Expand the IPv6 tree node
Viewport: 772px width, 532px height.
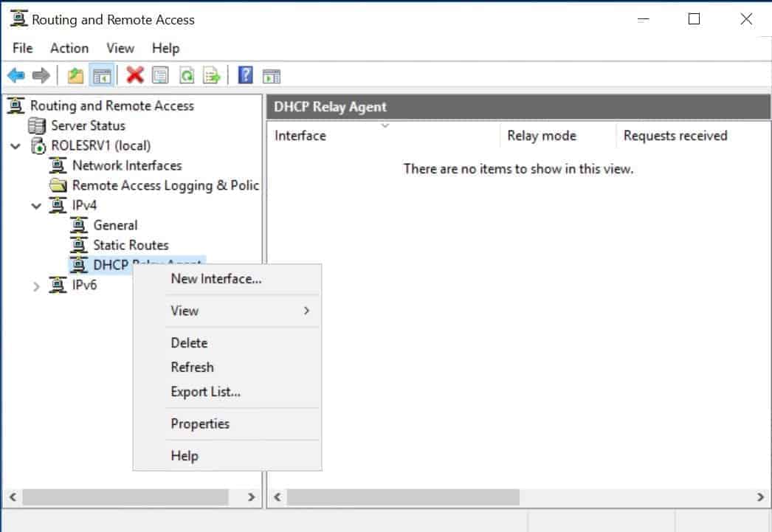coord(36,285)
